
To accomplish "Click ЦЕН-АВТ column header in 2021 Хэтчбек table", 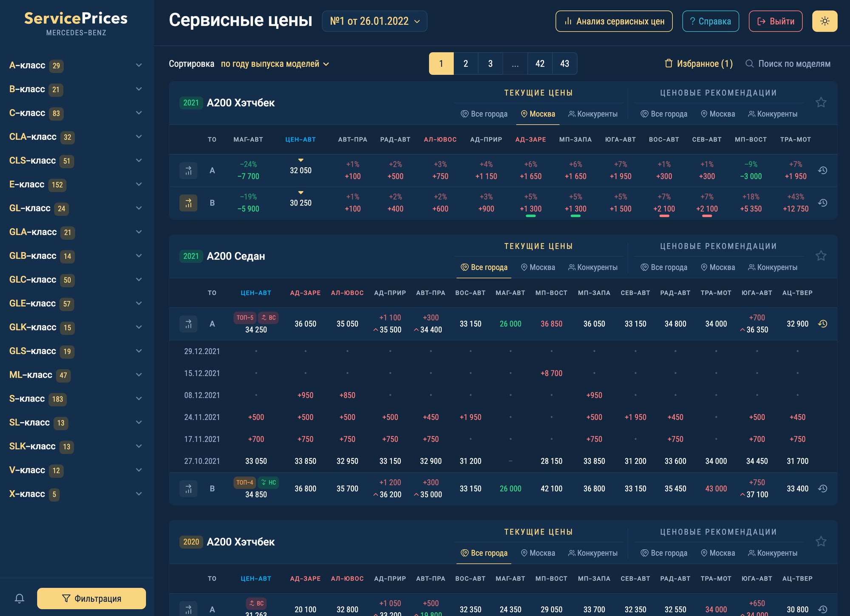I will [300, 139].
